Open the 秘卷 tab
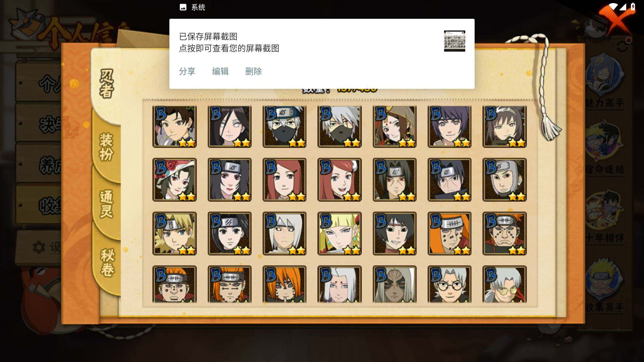 tap(107, 262)
